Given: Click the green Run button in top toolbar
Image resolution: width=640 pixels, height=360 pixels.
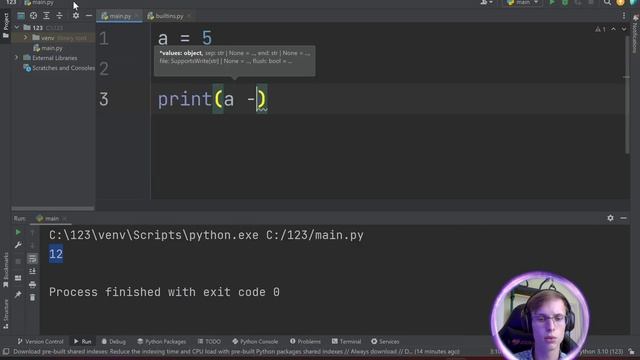Looking at the screenshot, I should point(552,3).
